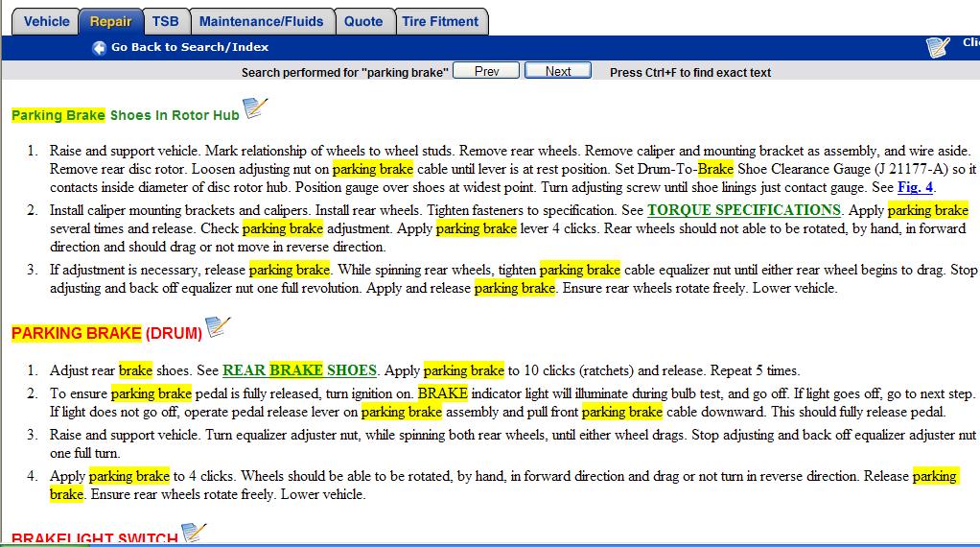Switch to the Quote tab
The height and width of the screenshot is (547, 980).
[x=363, y=21]
